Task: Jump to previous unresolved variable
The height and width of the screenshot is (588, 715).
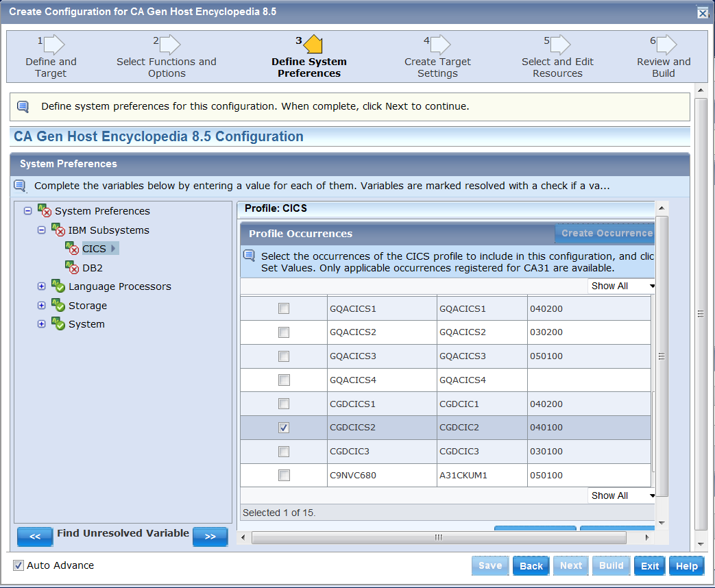Action: pyautogui.click(x=35, y=537)
